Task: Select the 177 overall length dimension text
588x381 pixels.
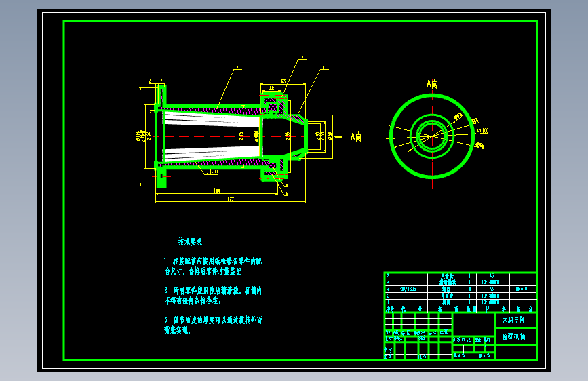Action: point(231,199)
